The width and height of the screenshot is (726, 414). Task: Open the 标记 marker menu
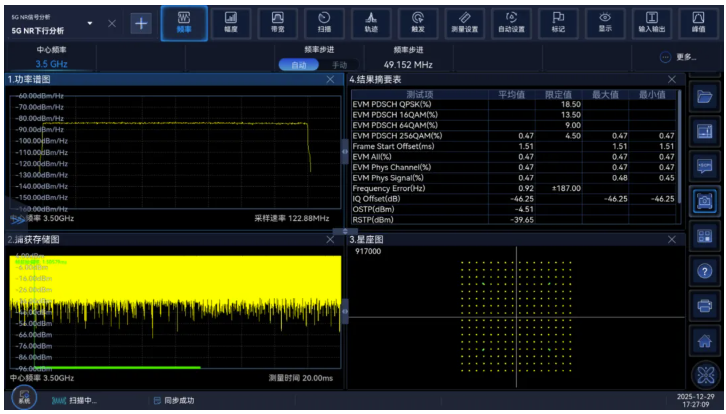558,23
